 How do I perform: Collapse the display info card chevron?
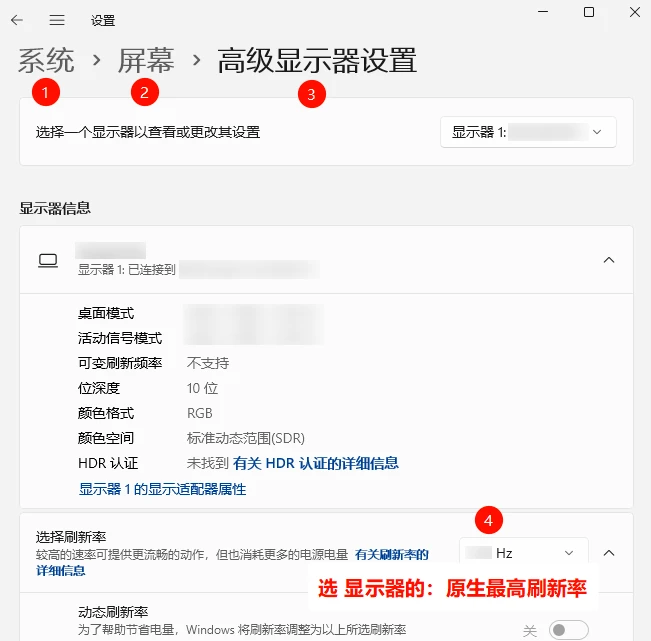[609, 260]
